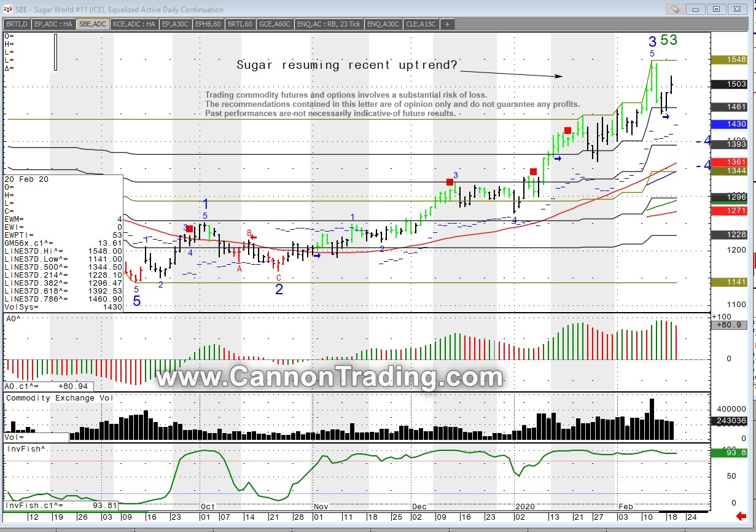This screenshot has width=756, height=532.
Task: Click the blue arrow marker near the 1461 level
Action: pos(666,117)
